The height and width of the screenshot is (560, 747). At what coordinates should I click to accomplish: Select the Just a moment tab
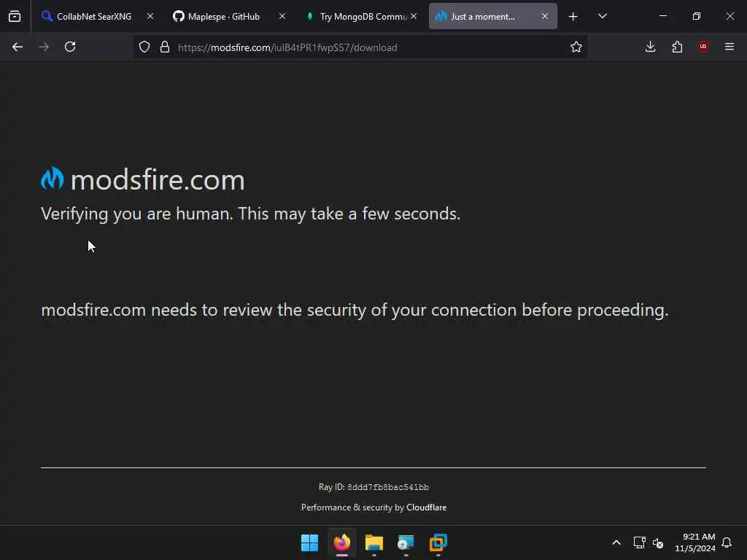click(492, 16)
